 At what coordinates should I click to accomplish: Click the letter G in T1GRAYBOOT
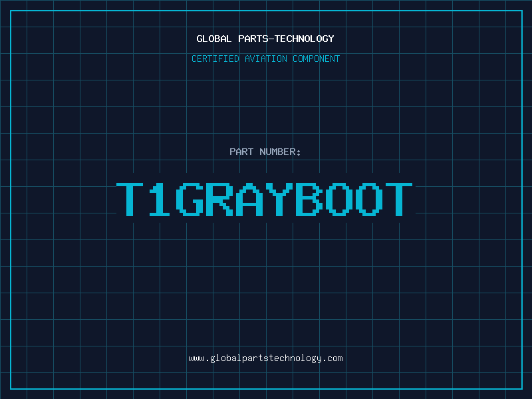tap(191, 199)
